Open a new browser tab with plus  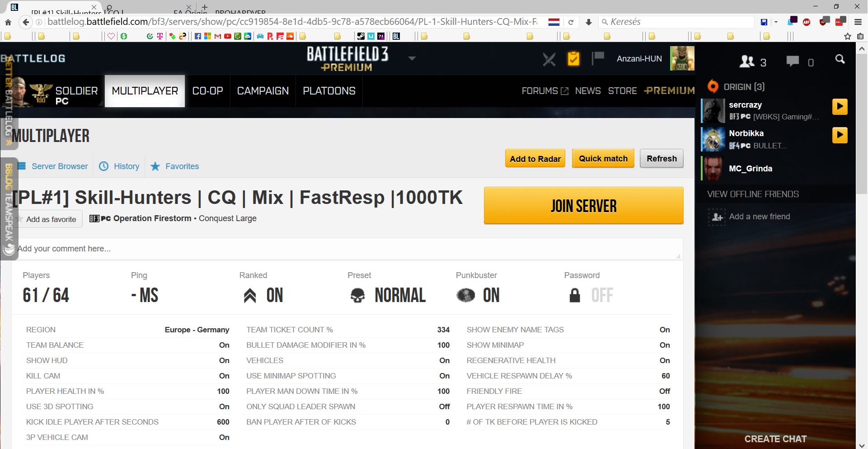[205, 7]
